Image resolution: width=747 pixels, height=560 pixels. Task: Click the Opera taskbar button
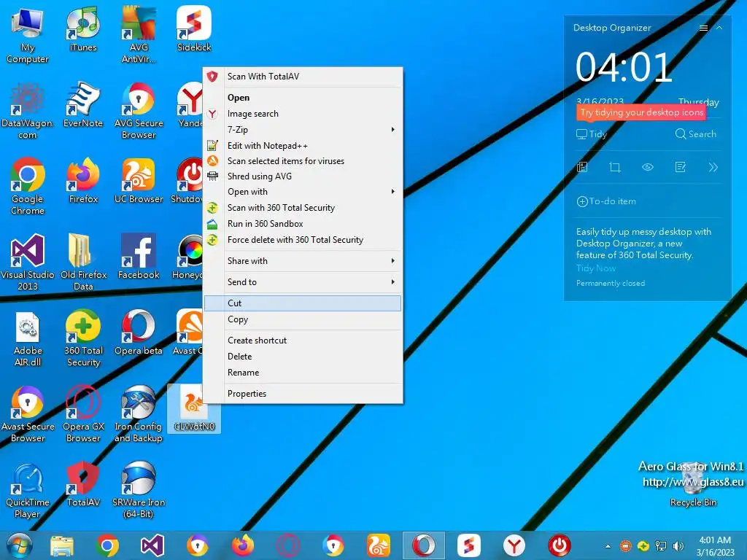pos(424,545)
